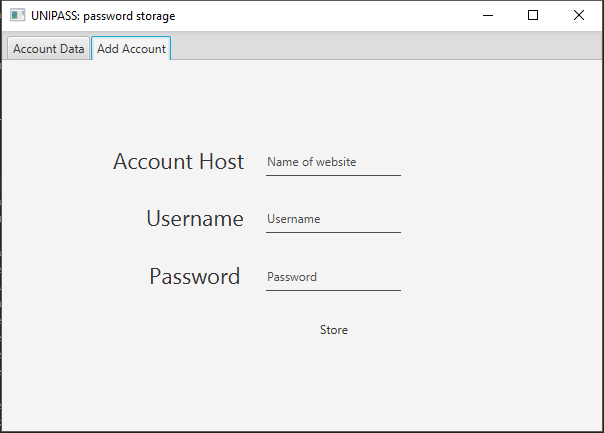
Task: Focus the Name of website field
Action: tap(333, 162)
